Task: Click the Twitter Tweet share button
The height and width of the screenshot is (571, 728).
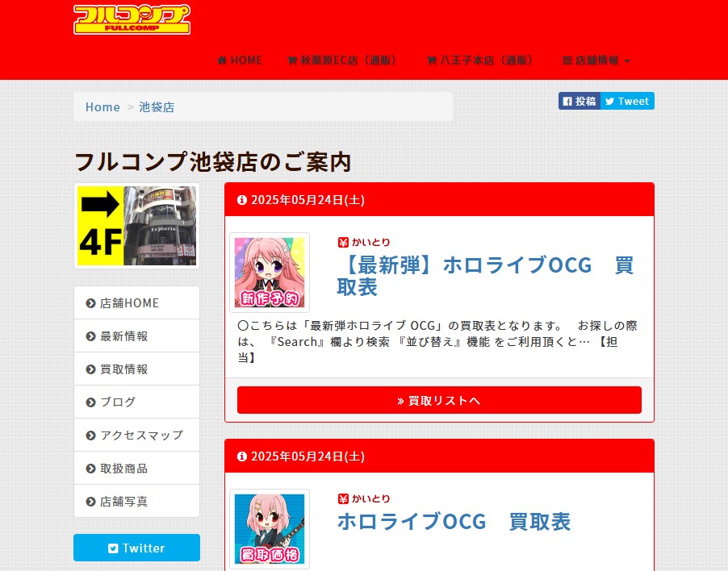Action: pyautogui.click(x=627, y=101)
